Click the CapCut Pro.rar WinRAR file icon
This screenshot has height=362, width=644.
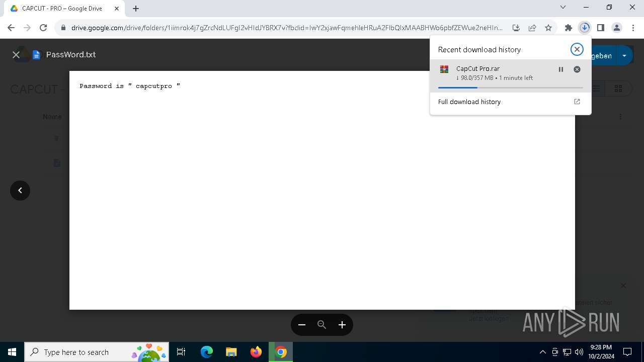pyautogui.click(x=444, y=69)
